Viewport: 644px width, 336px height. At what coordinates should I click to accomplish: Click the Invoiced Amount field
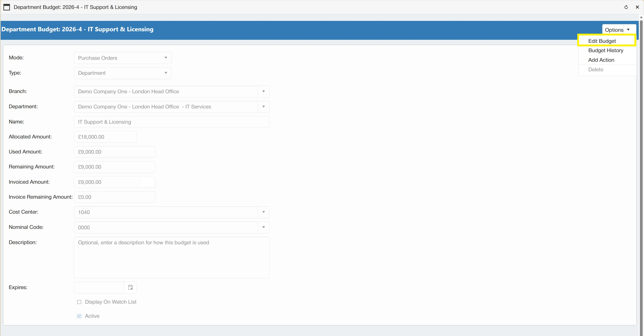click(x=115, y=182)
